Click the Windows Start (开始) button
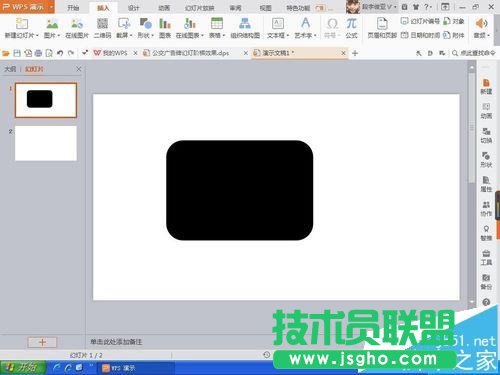Image resolution: width=500 pixels, height=375 pixels. [x=23, y=368]
